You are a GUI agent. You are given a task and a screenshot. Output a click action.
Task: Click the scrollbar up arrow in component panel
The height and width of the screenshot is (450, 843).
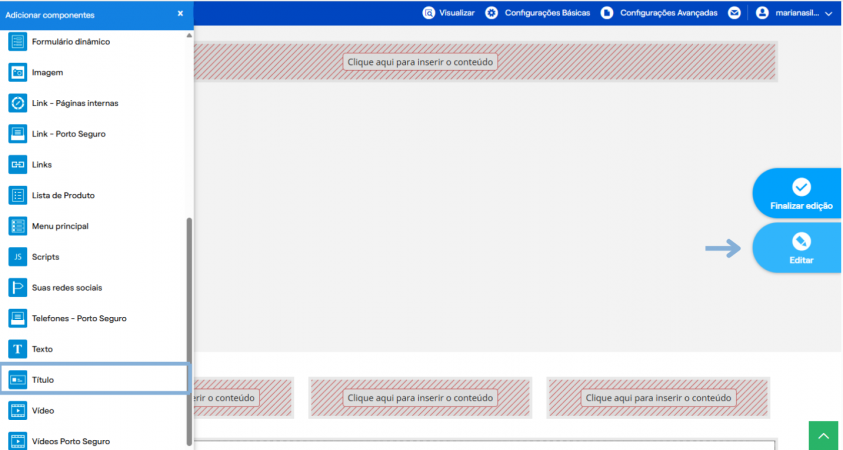[x=189, y=35]
